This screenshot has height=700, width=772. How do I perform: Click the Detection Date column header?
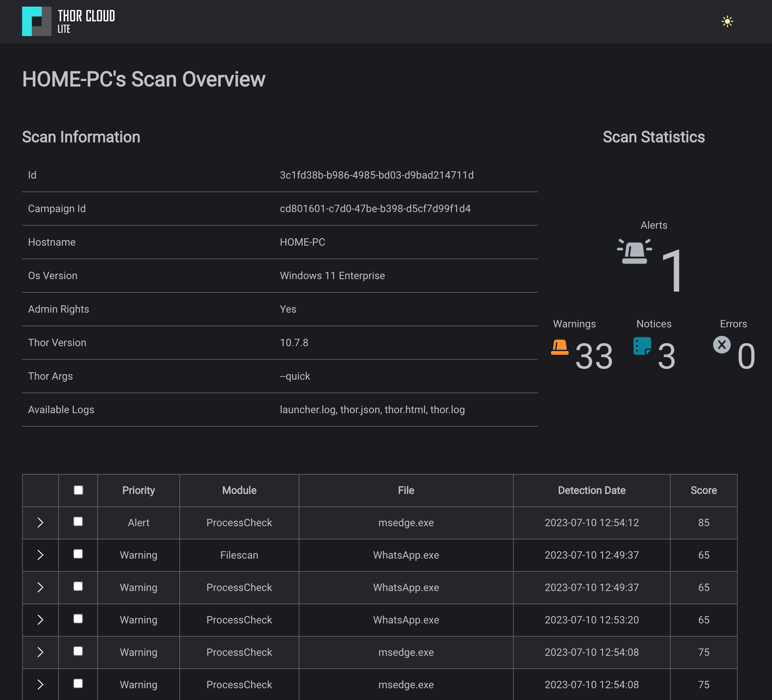pos(591,490)
